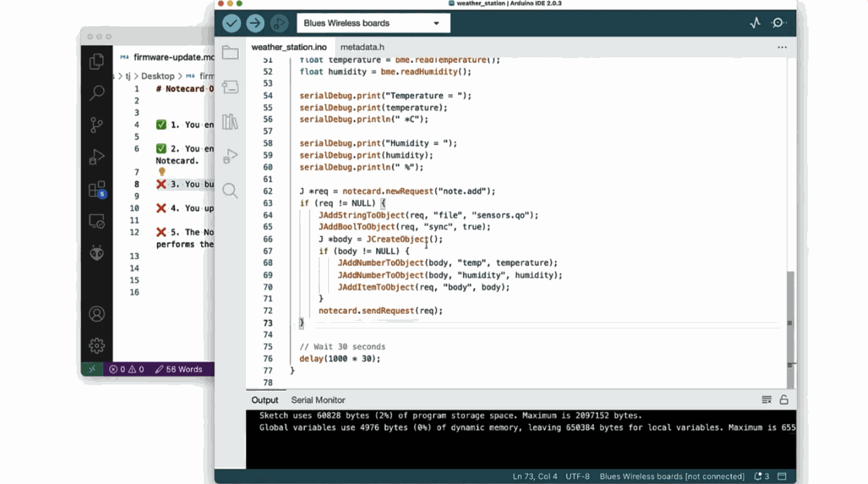Click the delay(1000 * 30); line
This screenshot has height=484, width=868.
[x=340, y=359]
